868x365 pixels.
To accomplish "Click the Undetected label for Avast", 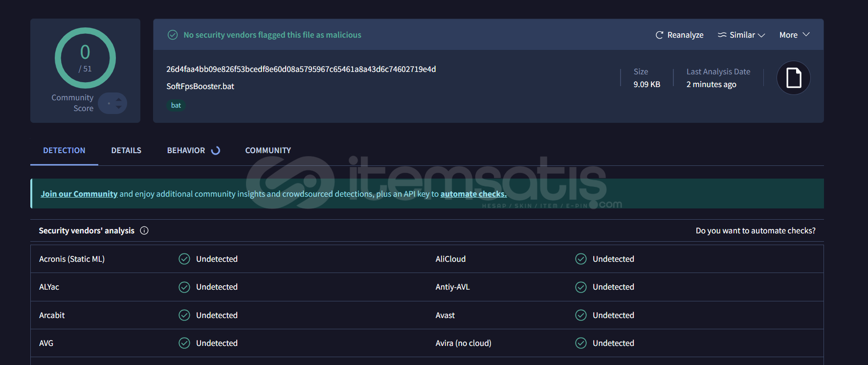I will 613,315.
